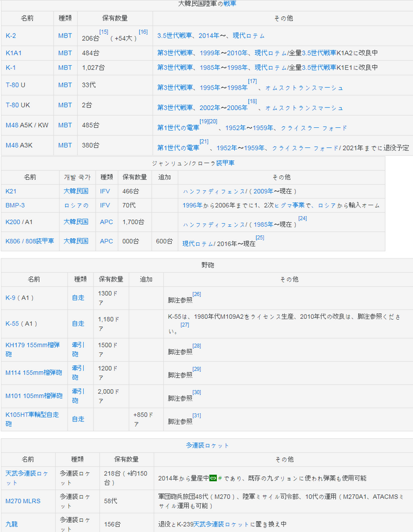Click the 3.5世代戦車 link in K-2 row
413x532 pixels.
click(176, 36)
